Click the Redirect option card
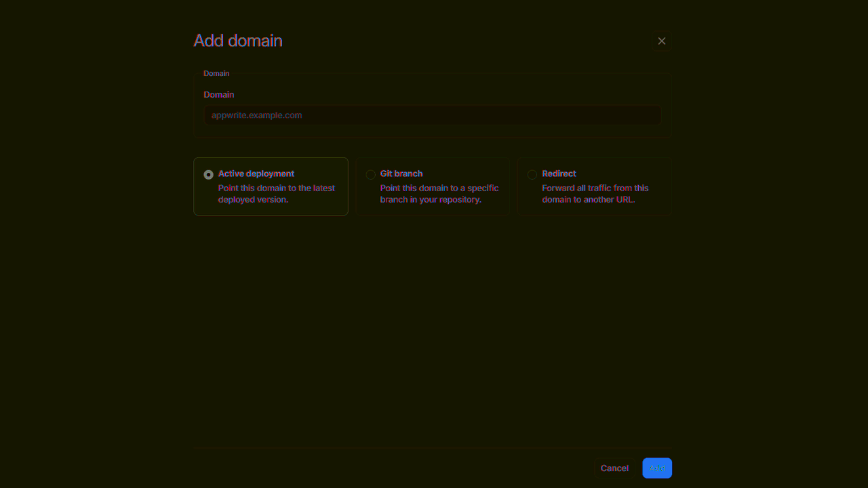 [x=594, y=186]
